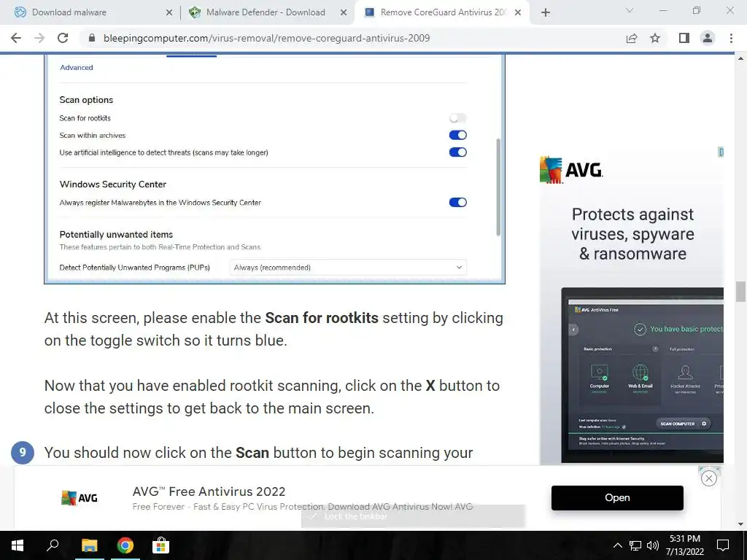747x560 pixels.
Task: View site security lock info
Action: coord(92,38)
